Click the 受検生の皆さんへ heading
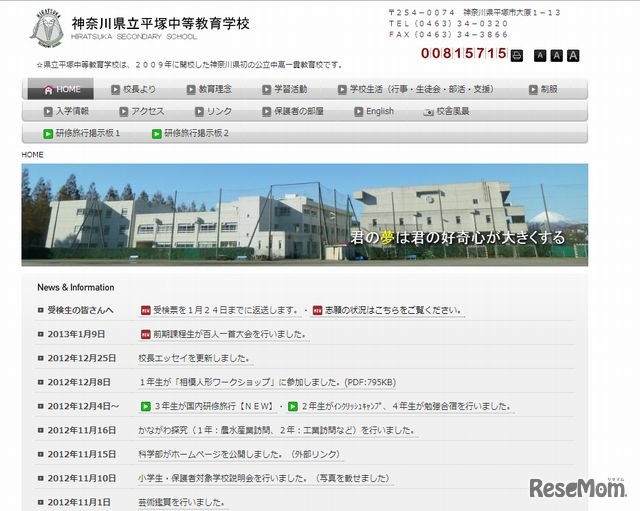This screenshot has width=640, height=511. pyautogui.click(x=80, y=310)
